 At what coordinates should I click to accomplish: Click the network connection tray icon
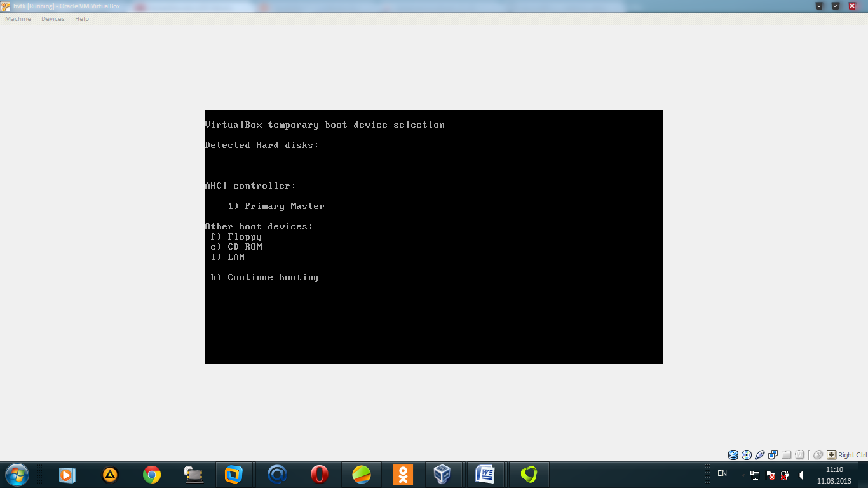pos(755,475)
